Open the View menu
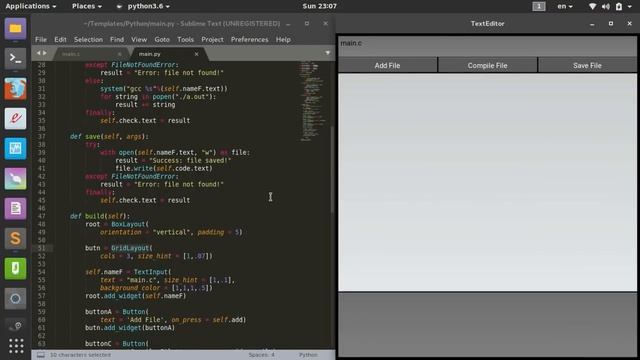This screenshot has width=640, height=360. point(139,40)
